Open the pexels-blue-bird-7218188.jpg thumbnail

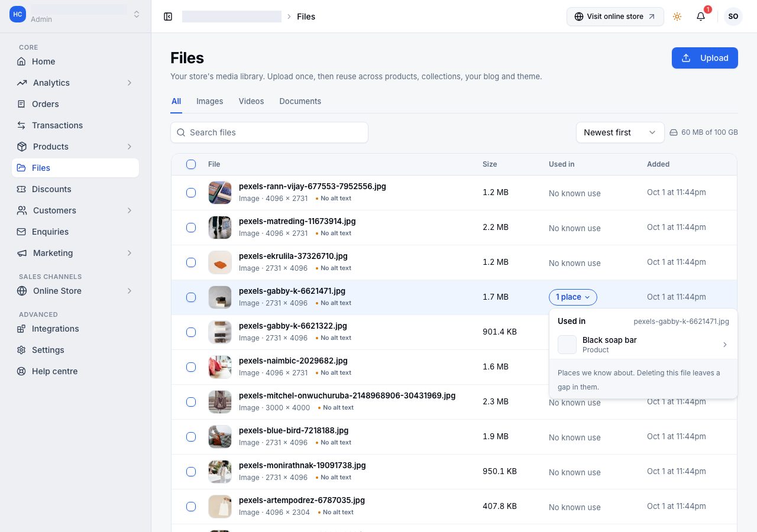(220, 437)
